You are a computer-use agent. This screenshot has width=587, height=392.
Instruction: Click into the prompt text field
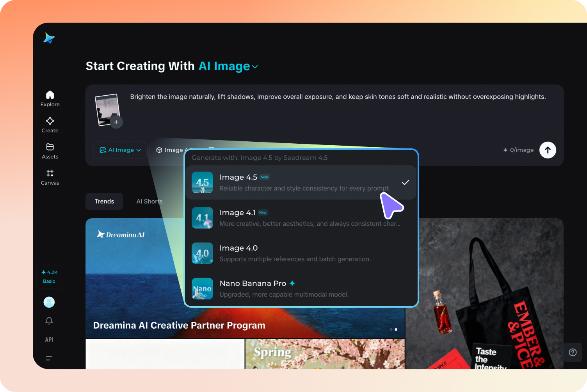[338, 97]
